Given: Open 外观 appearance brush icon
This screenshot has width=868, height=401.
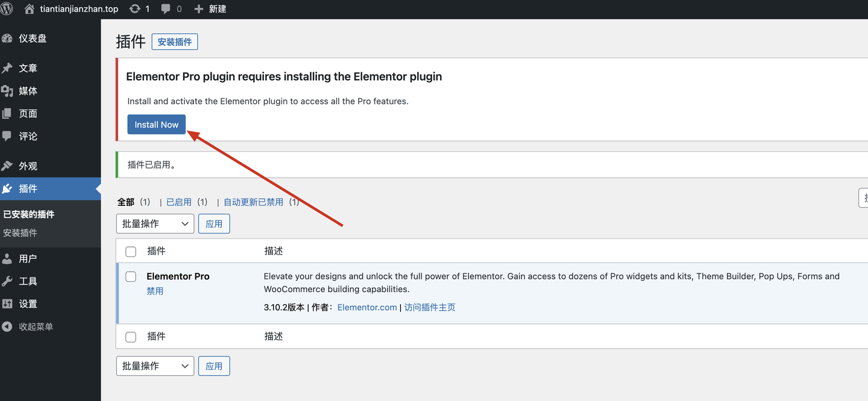Looking at the screenshot, I should 7,166.
